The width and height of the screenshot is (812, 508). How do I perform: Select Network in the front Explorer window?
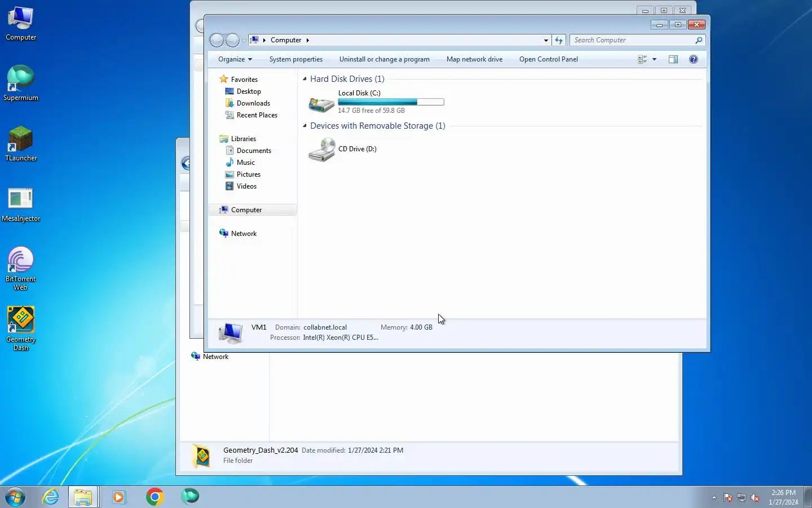tap(244, 234)
